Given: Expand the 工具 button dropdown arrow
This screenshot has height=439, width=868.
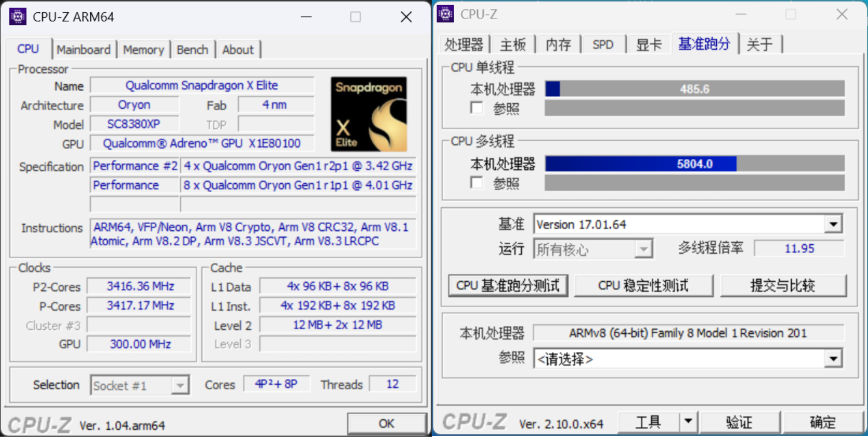Looking at the screenshot, I should (687, 422).
